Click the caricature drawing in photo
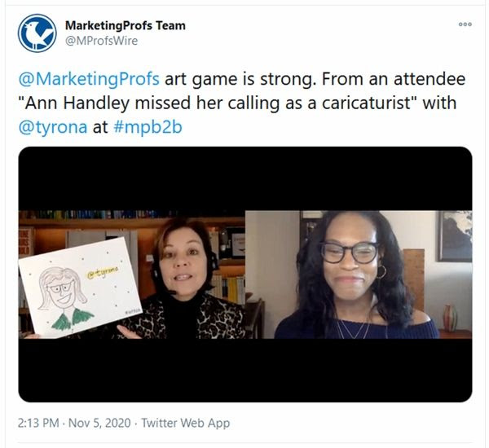Image resolution: width=489 pixels, height=448 pixels. [80, 288]
